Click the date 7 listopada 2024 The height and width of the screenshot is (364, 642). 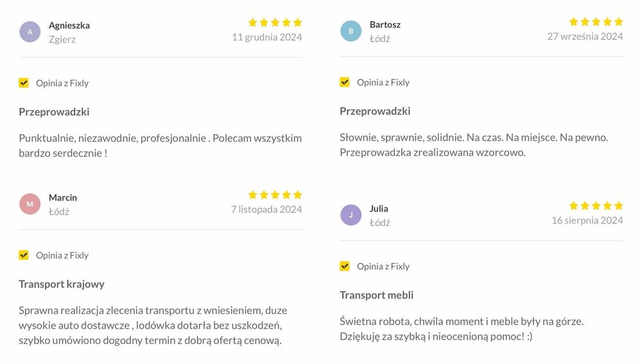click(266, 209)
